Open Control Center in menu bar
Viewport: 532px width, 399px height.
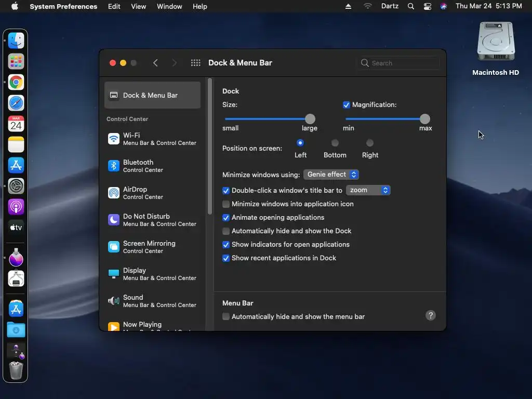428,6
